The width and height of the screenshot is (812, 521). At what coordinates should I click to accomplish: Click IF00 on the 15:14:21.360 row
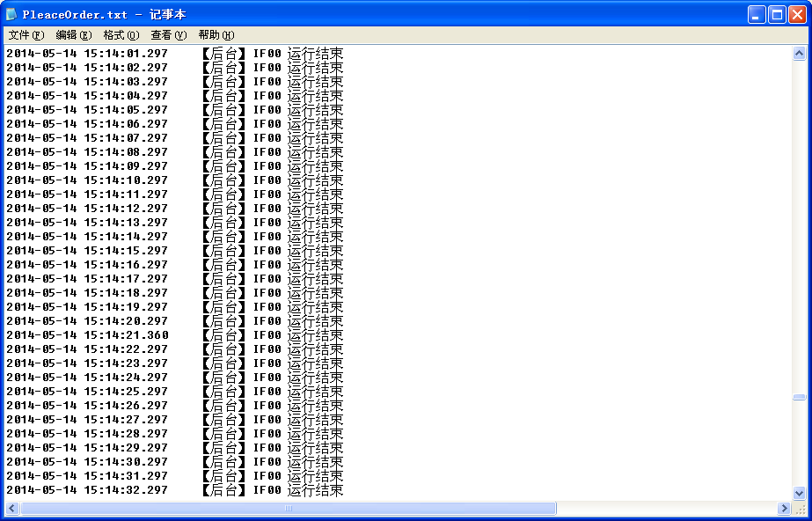267,334
